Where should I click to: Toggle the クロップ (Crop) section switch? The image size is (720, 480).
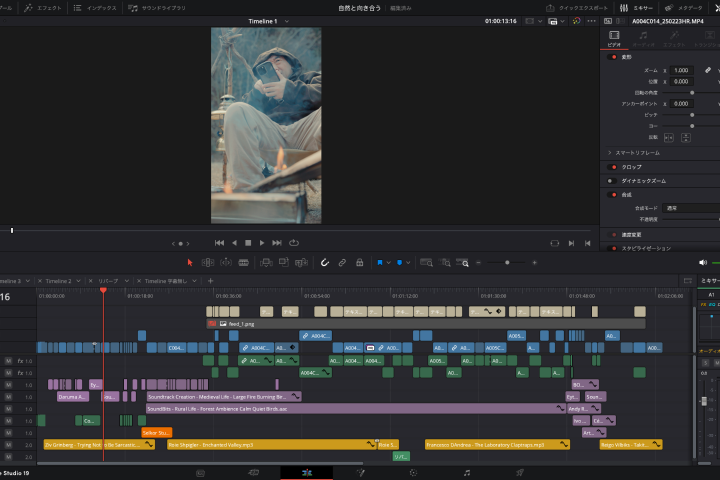point(612,167)
